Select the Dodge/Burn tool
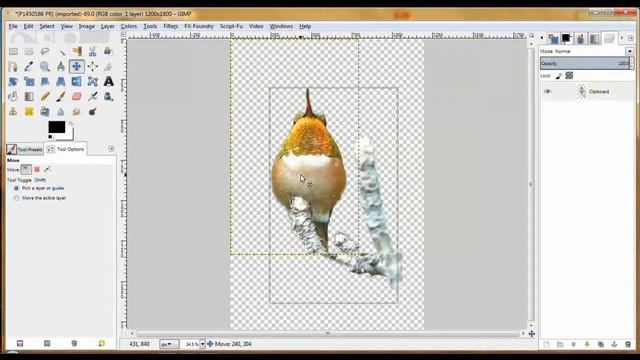Viewport: 640px width, 360px height. 93,111
